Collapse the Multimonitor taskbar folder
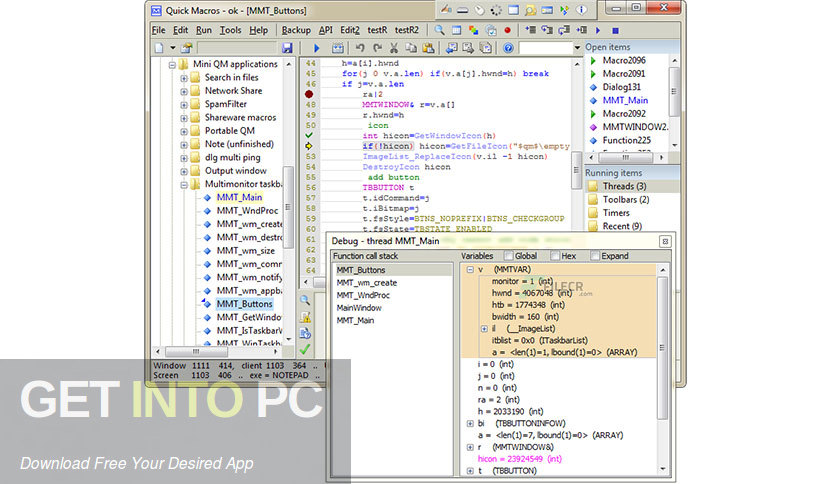Image resolution: width=836 pixels, height=484 pixels. (183, 184)
